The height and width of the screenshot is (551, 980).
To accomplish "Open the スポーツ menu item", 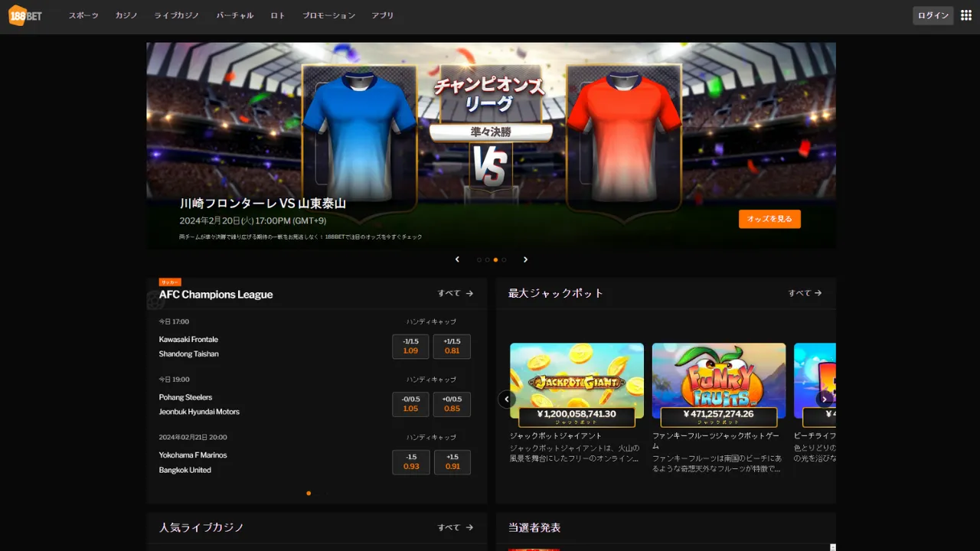I will 83,15.
